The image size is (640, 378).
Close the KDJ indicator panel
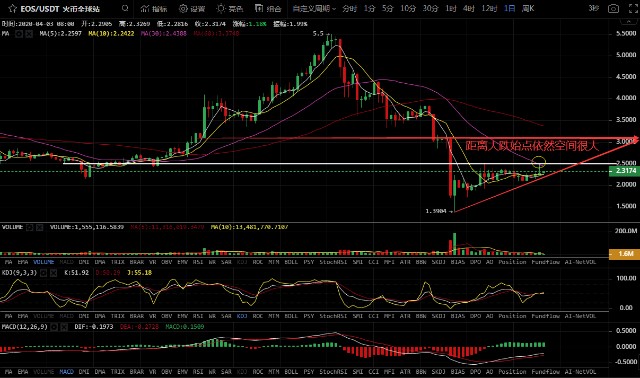[x=53, y=273]
